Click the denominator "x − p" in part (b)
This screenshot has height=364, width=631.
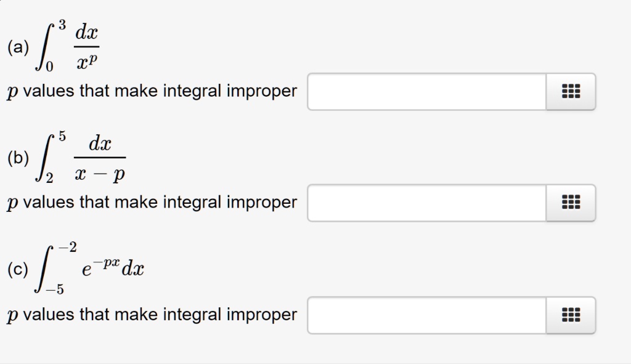[x=100, y=174]
